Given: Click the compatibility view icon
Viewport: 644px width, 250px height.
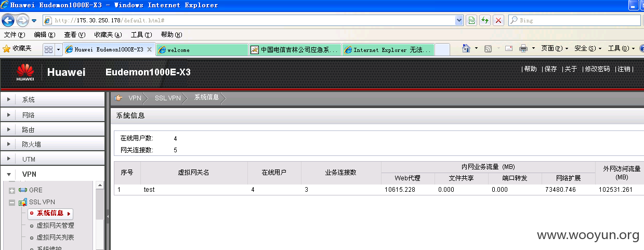Looking at the screenshot, I should point(471,20).
